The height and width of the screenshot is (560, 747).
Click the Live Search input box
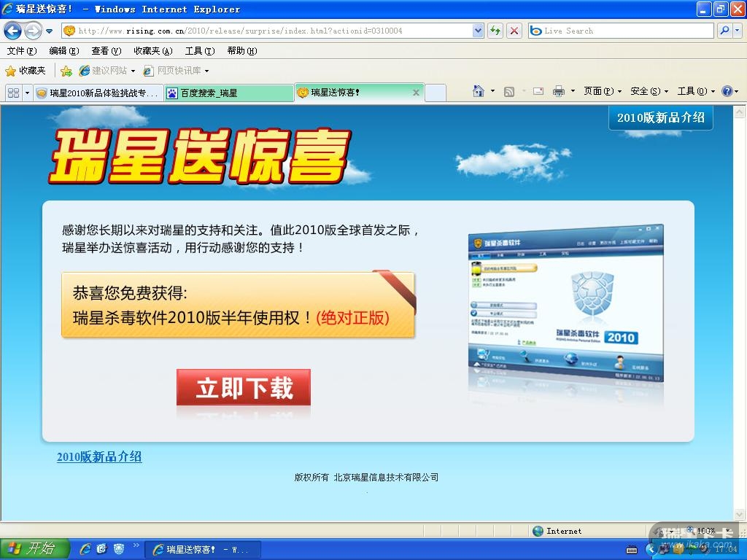click(x=621, y=31)
